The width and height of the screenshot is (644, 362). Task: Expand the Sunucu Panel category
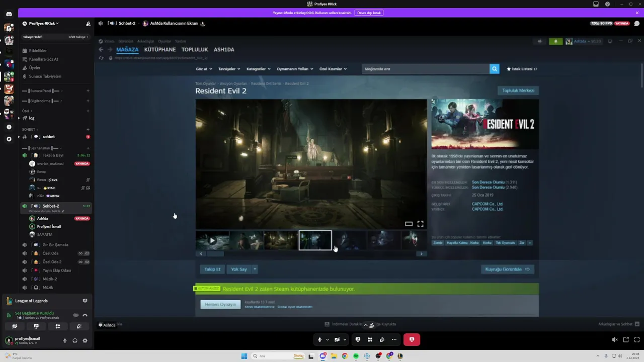coord(41,91)
